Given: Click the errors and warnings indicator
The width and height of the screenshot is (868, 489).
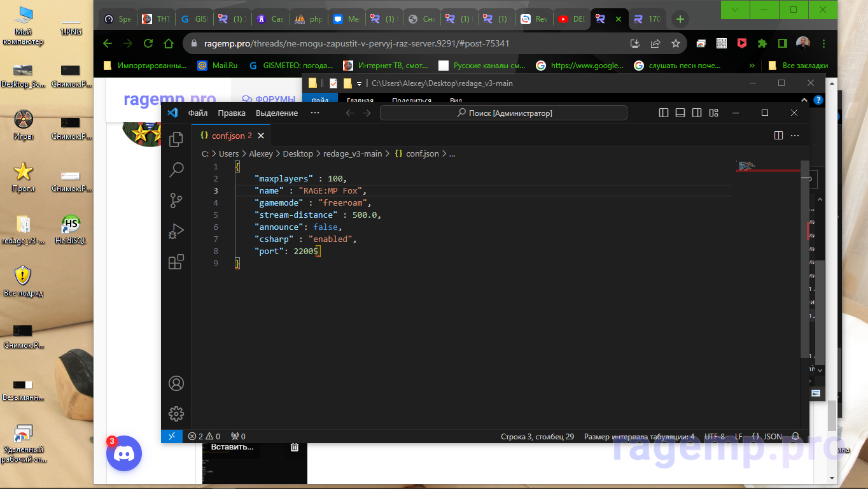Looking at the screenshot, I should tap(202, 436).
